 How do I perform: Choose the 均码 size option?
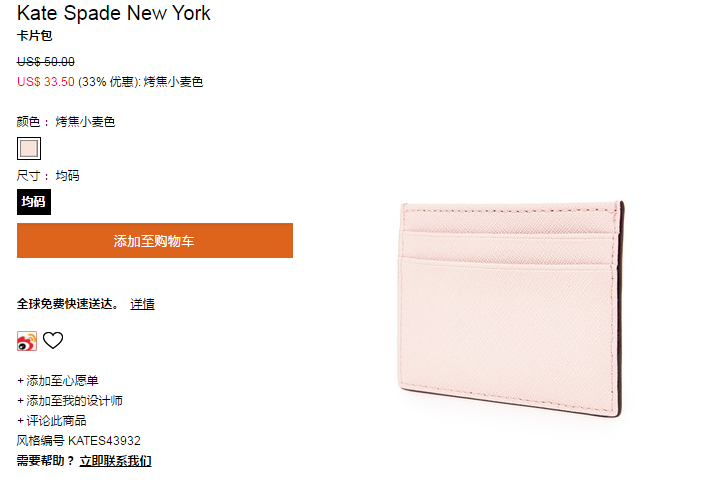click(x=34, y=202)
